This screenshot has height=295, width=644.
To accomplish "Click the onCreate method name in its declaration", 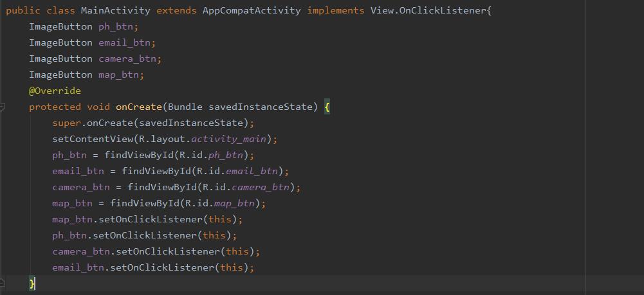I will point(139,107).
